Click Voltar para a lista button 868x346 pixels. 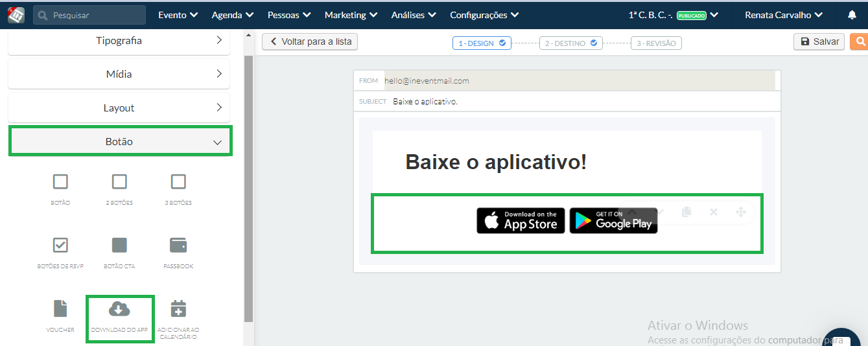(310, 41)
